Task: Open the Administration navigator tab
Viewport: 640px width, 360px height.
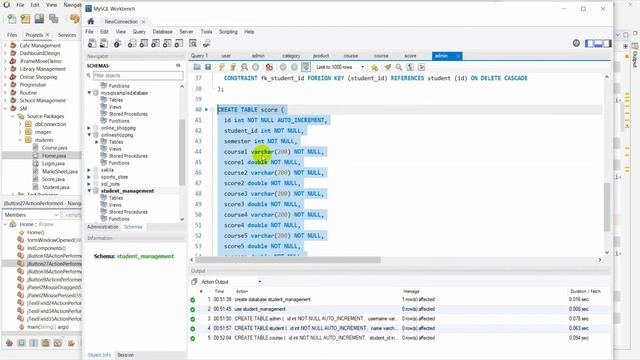Action: coord(102,227)
